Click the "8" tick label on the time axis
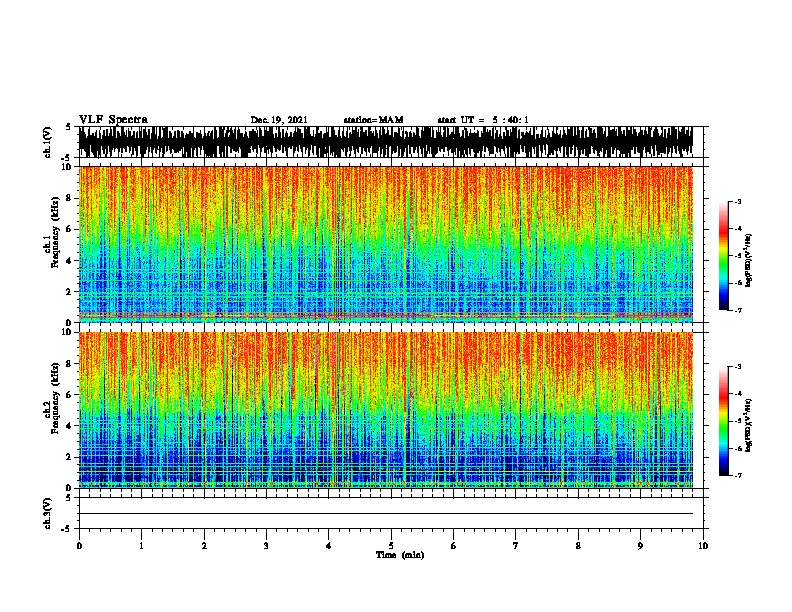Screen dimensions: 792x612 tap(578, 546)
